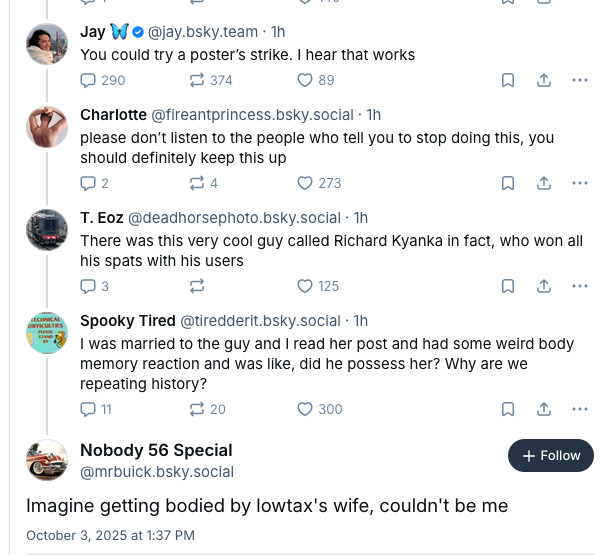Open Spooky Tired's avatar image

click(46, 333)
